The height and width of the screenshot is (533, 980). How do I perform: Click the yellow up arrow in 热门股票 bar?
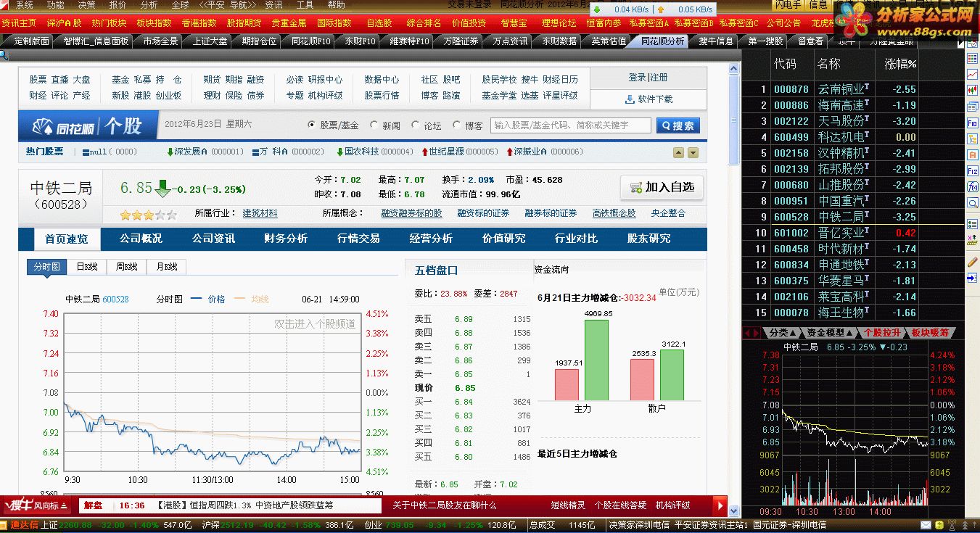click(x=678, y=152)
